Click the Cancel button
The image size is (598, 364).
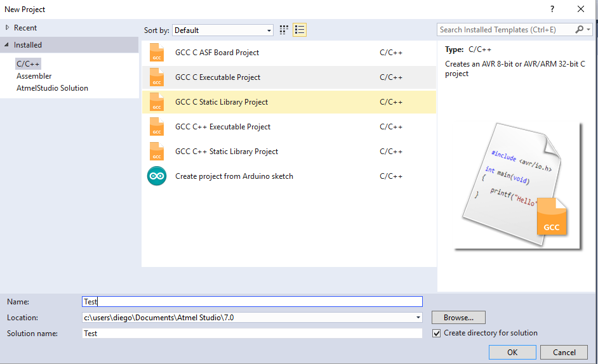tap(564, 352)
